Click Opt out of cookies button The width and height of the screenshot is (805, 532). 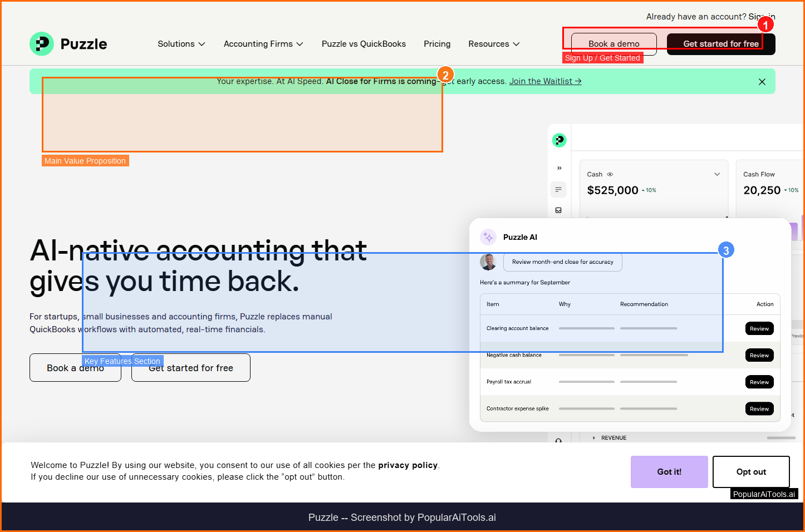(750, 472)
